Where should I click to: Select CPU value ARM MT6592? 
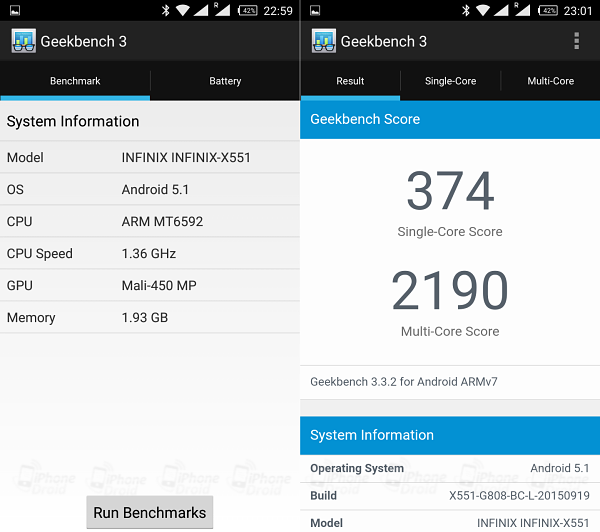click(162, 222)
